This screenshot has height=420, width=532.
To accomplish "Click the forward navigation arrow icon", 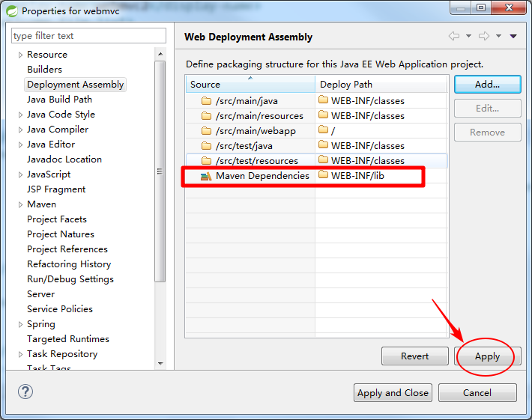I will click(x=484, y=36).
